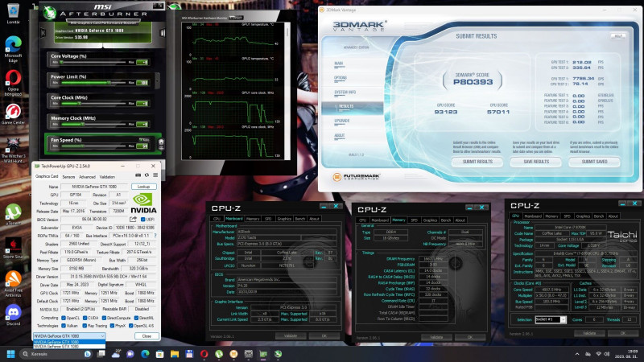Launch the Avast Free Antivirus shortcut
This screenshot has height=362, width=644.
point(13,284)
